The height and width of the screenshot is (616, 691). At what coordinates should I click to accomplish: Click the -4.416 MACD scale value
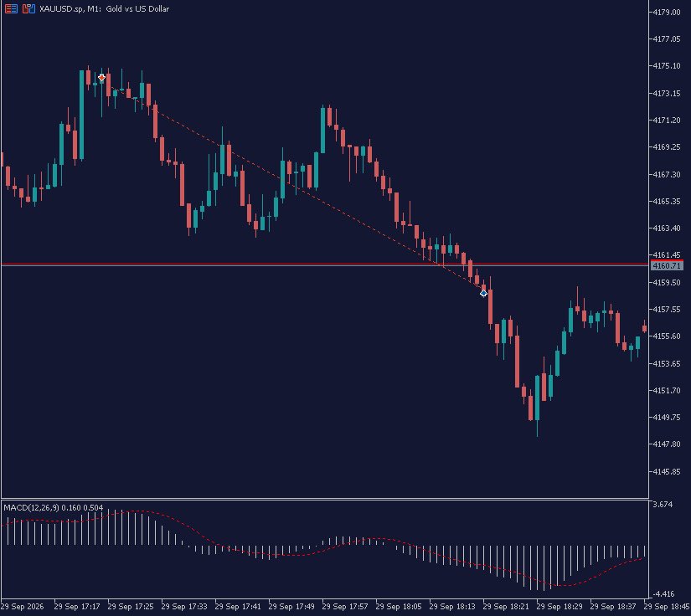pos(663,594)
